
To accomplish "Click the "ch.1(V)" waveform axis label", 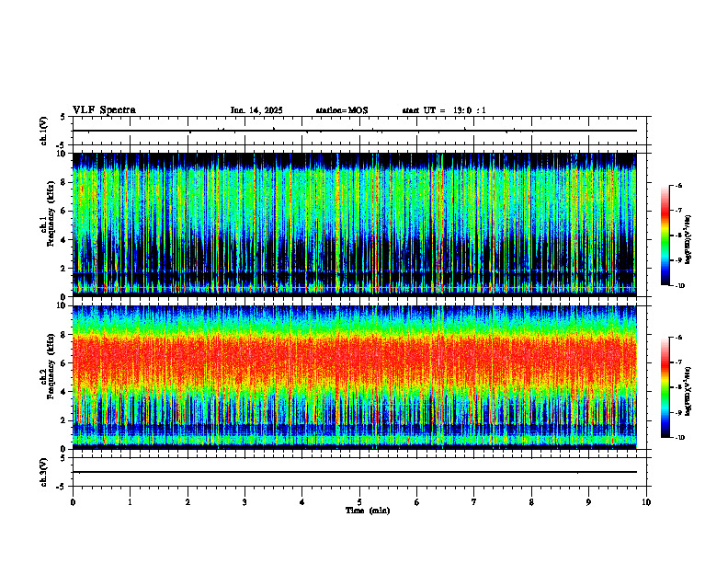I will pos(44,131).
